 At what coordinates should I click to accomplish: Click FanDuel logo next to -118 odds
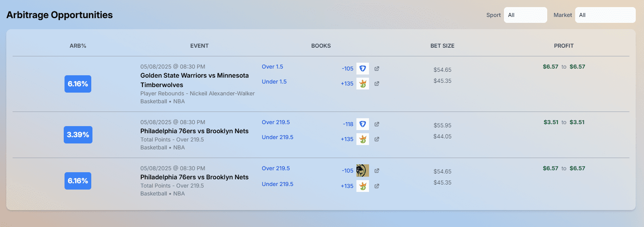363,124
